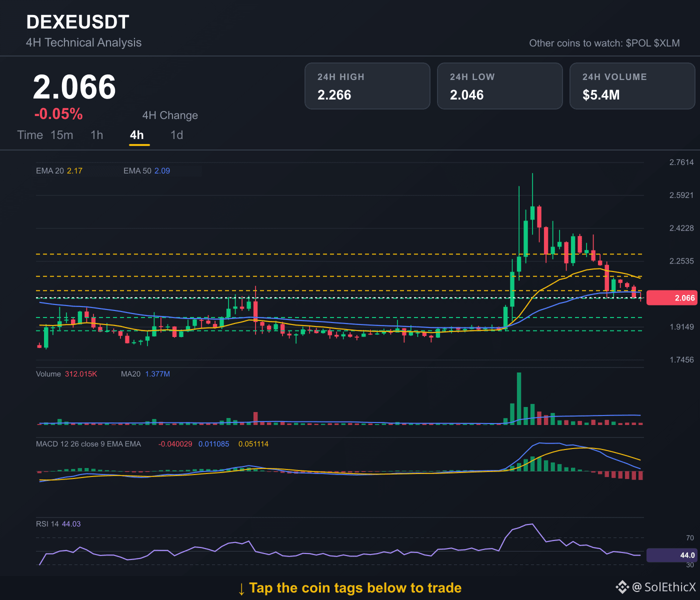This screenshot has height=600, width=700.
Task: Click the Tap the coin tags banner
Action: [x=349, y=588]
